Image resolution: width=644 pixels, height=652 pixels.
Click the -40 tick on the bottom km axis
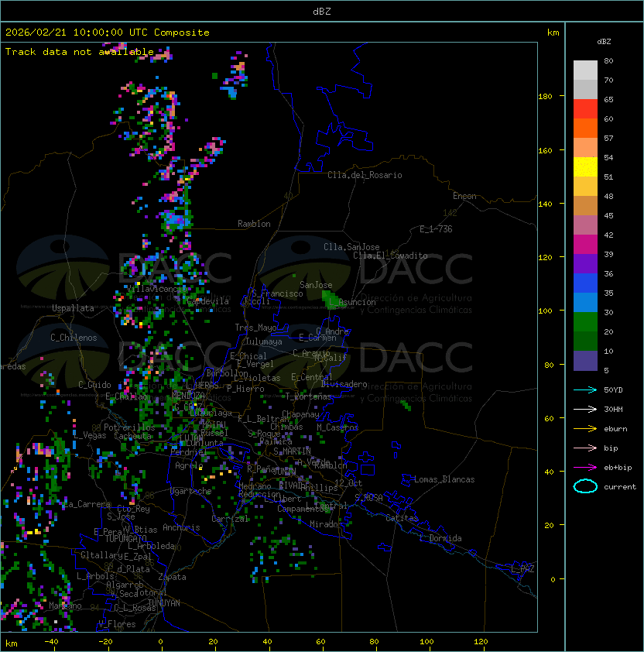51,642
